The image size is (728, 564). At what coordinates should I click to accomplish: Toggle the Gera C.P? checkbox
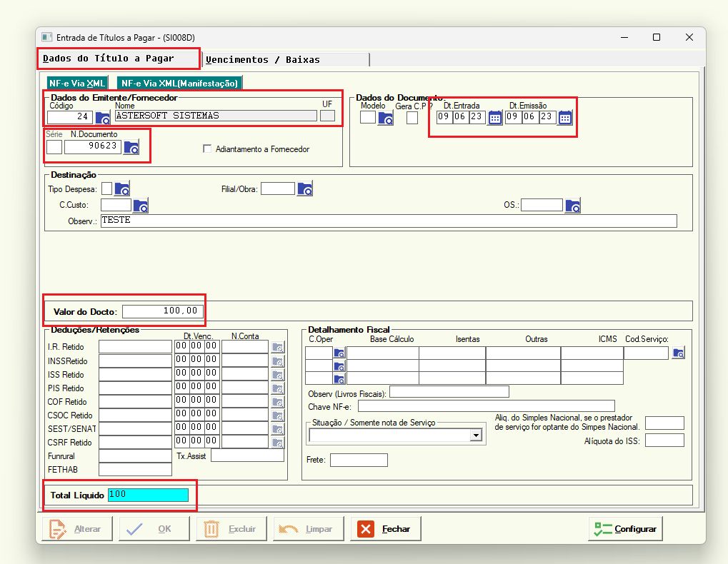coord(412,118)
